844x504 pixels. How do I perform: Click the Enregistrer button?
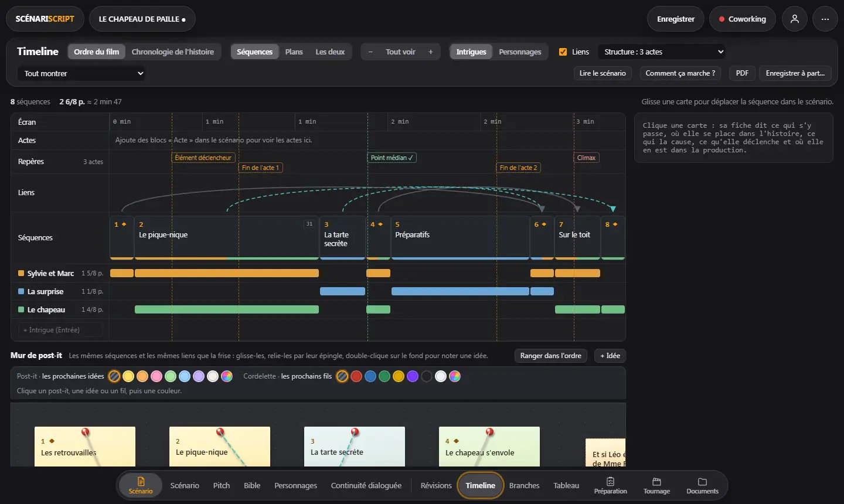[676, 19]
